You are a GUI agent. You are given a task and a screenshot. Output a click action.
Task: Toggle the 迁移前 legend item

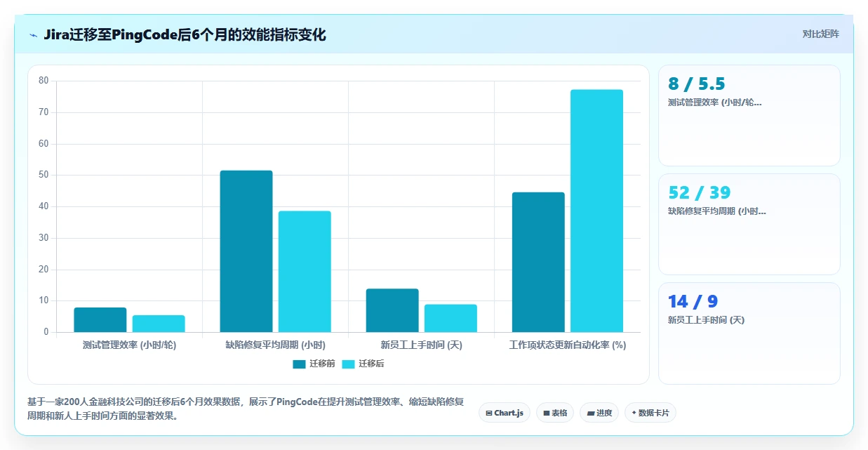[314, 364]
